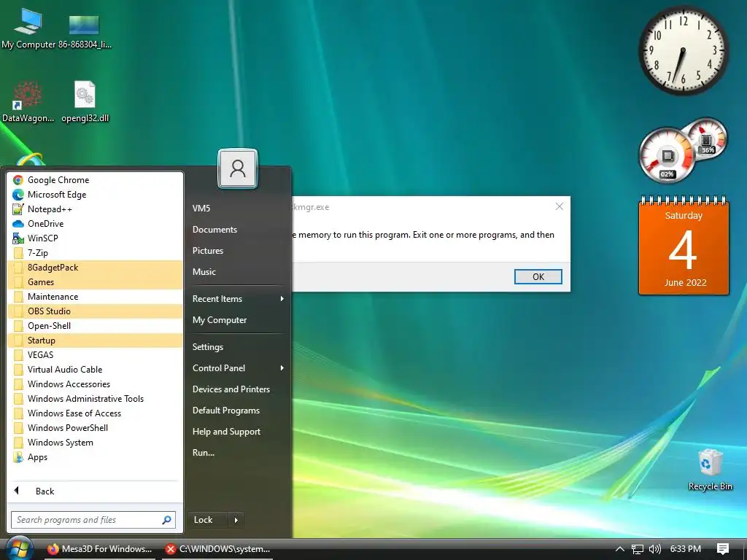
Task: Open My Computer from Start menu
Action: (x=237, y=320)
